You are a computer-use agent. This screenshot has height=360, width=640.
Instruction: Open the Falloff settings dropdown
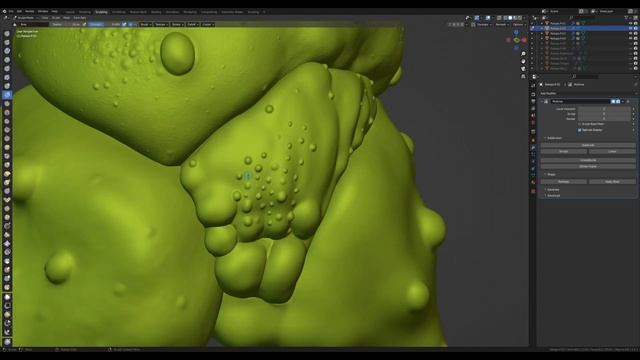click(x=192, y=24)
